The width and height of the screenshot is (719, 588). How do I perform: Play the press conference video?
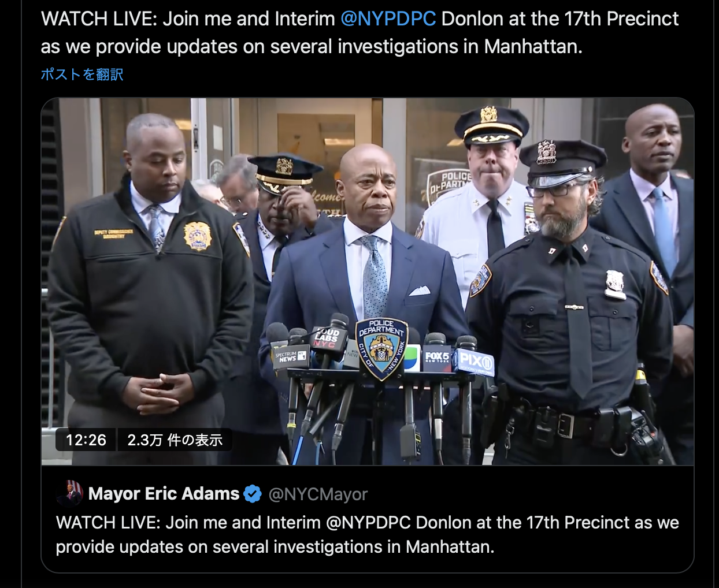tap(368, 281)
